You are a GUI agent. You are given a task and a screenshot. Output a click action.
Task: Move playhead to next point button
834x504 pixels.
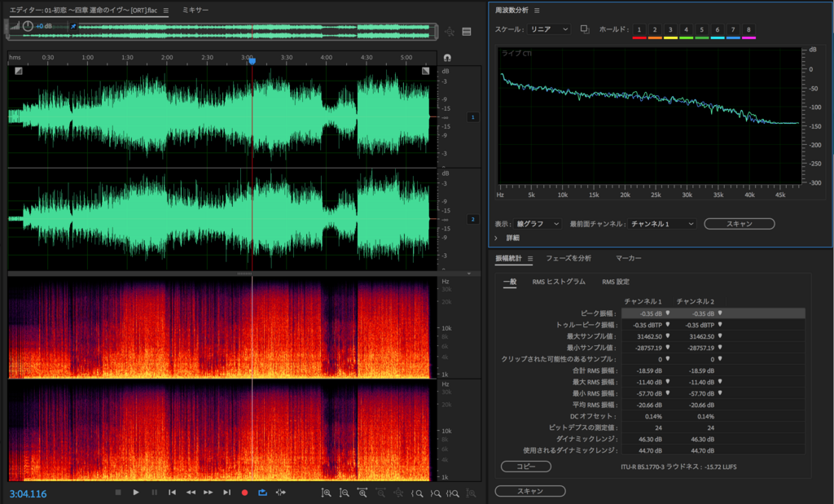[x=226, y=493]
